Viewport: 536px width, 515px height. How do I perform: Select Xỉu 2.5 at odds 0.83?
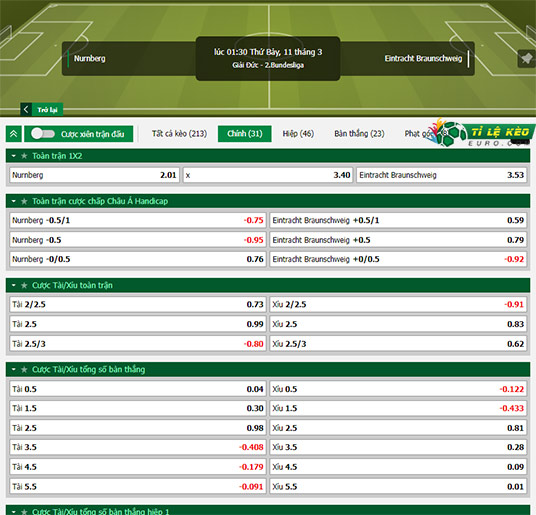pos(398,324)
